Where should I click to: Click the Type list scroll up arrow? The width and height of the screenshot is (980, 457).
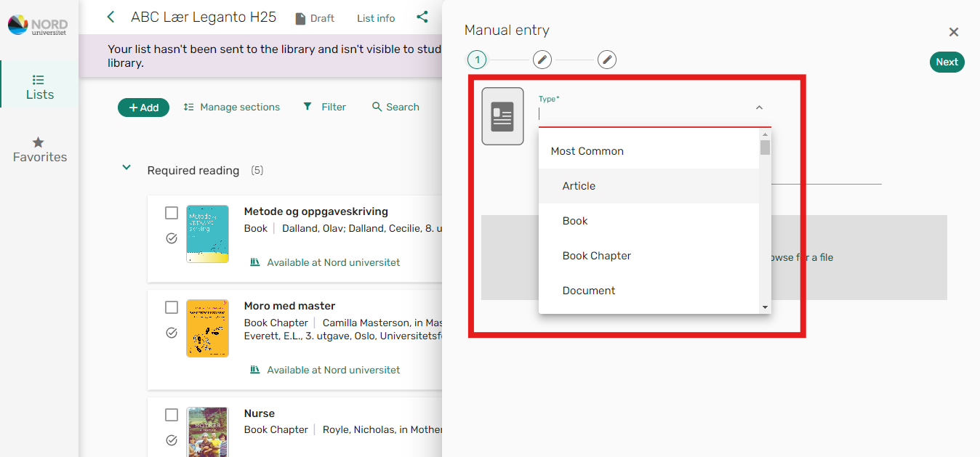coord(765,134)
